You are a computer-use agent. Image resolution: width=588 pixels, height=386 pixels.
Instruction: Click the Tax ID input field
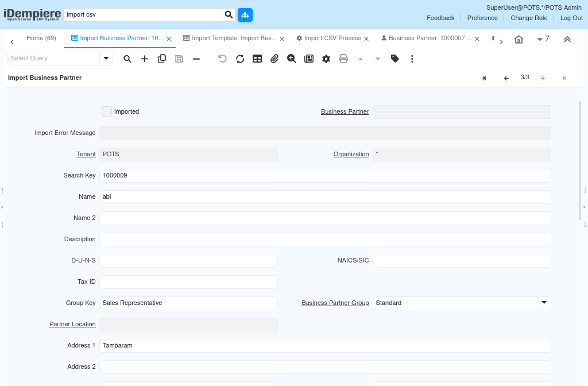pos(188,282)
